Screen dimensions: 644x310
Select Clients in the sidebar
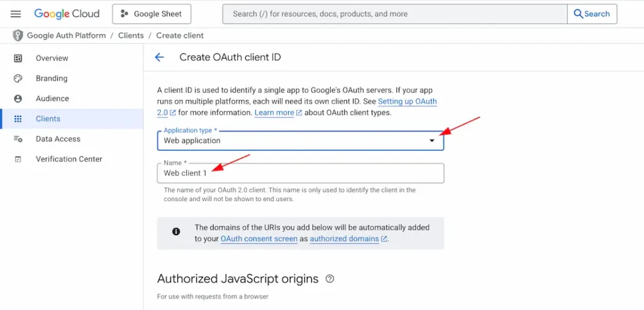(48, 119)
